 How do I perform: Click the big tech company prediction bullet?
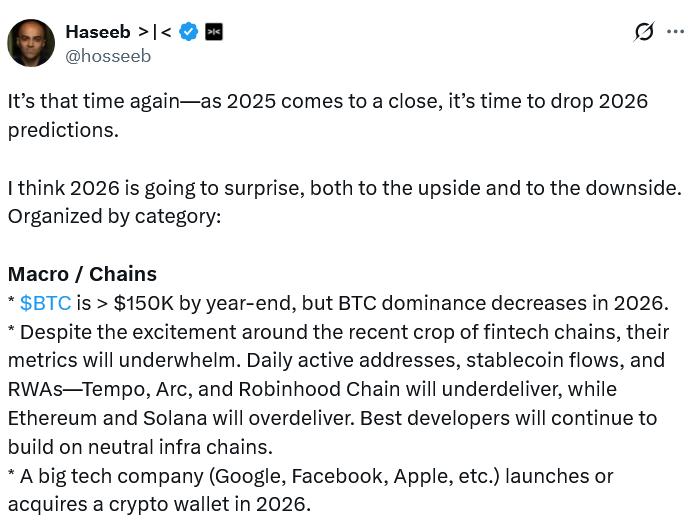310,476
